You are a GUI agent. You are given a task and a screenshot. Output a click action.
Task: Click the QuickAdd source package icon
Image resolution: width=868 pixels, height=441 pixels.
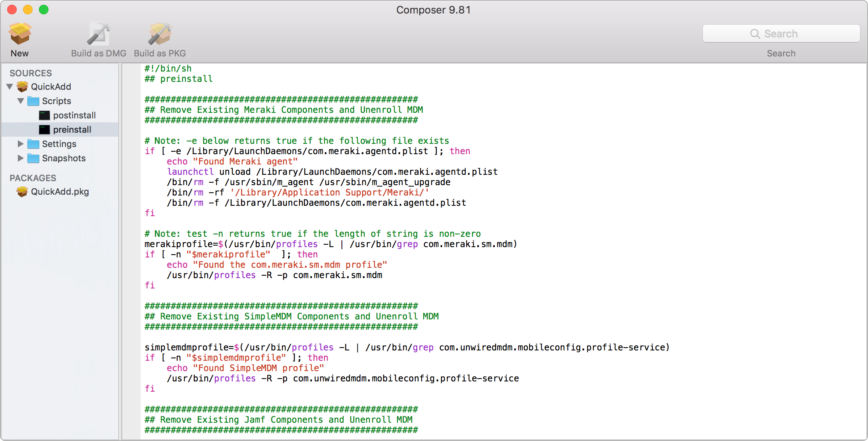(23, 87)
